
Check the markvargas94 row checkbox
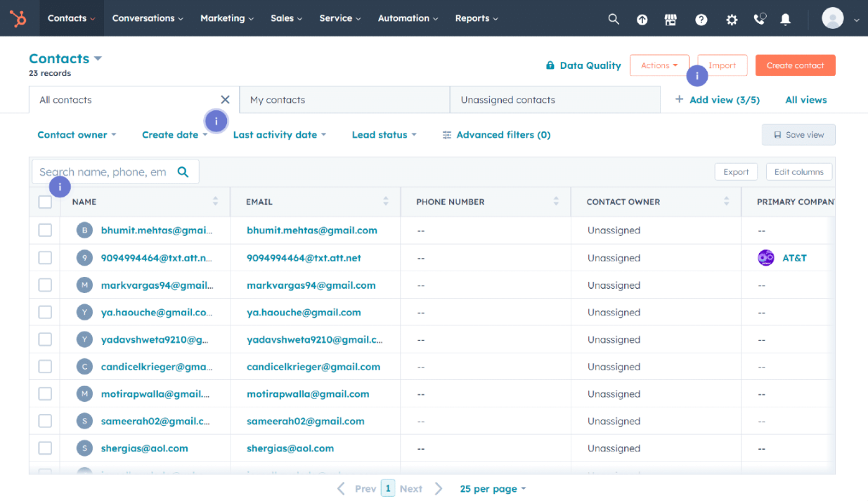[x=45, y=285]
